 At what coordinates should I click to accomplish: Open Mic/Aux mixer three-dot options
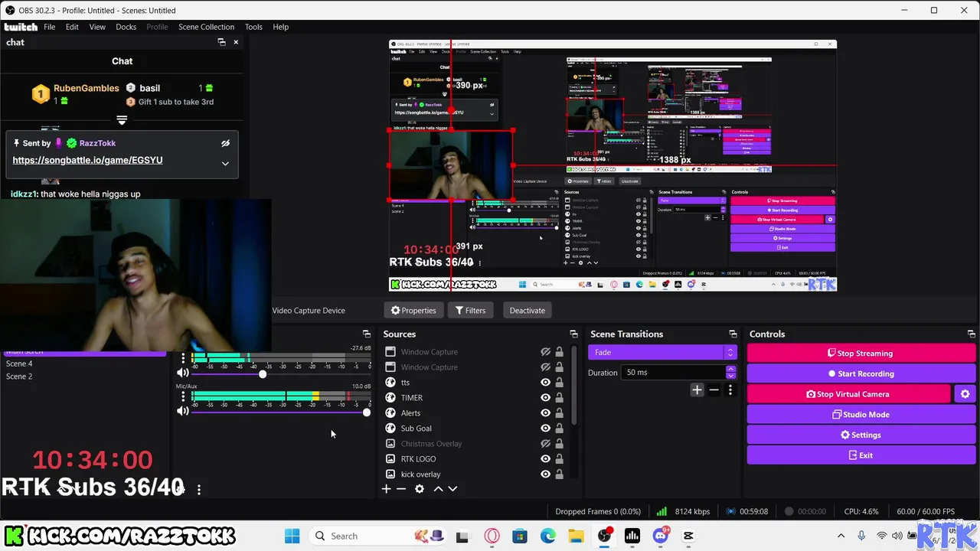pyautogui.click(x=183, y=396)
